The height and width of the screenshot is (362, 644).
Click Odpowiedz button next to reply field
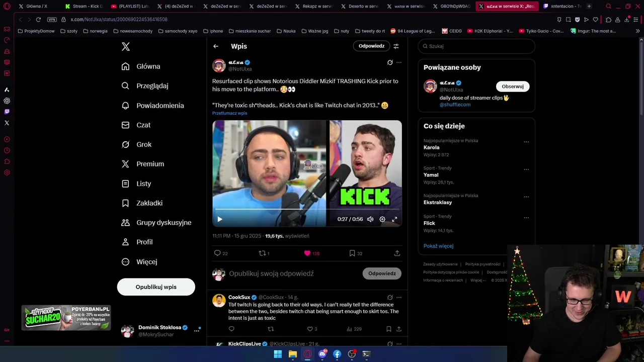coord(382,274)
